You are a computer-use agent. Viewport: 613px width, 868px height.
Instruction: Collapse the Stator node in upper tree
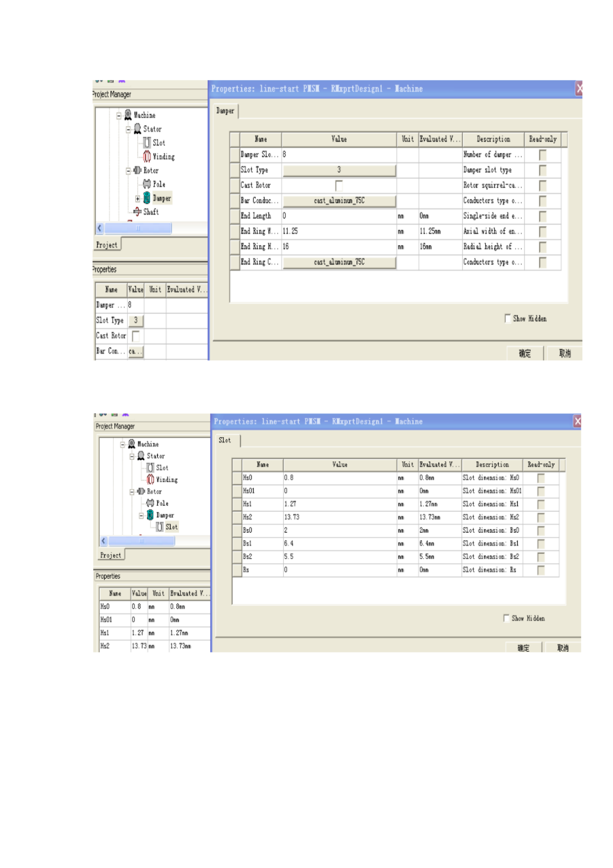point(128,129)
